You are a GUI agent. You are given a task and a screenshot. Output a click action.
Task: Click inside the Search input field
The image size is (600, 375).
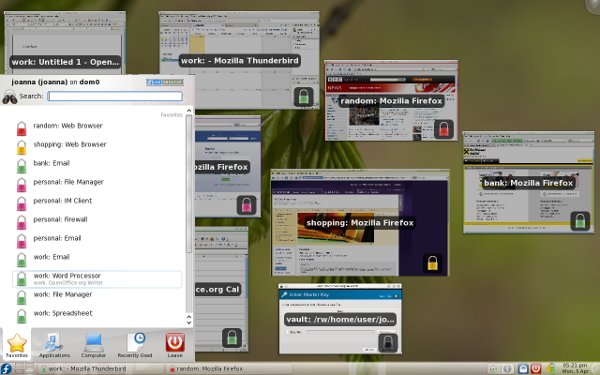coord(115,96)
